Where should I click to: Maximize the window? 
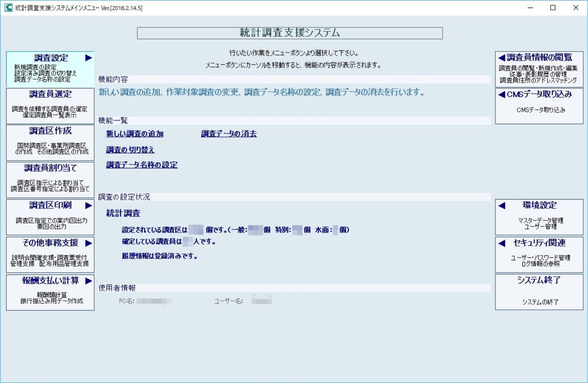(553, 8)
